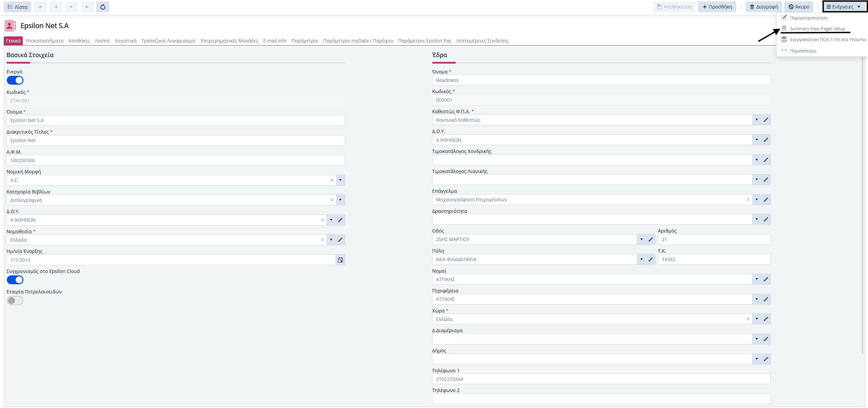
Task: Clear Επάγγελμα value with X
Action: (x=748, y=200)
